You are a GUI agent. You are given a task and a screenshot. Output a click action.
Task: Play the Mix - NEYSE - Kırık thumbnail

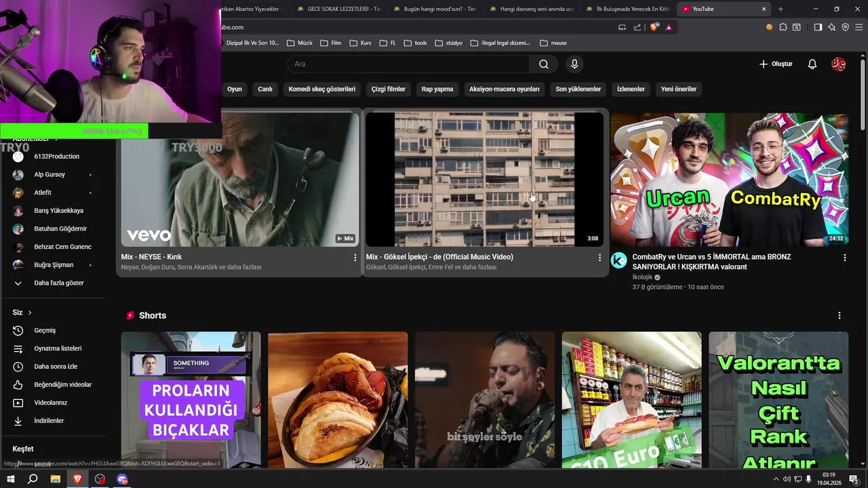(x=240, y=179)
